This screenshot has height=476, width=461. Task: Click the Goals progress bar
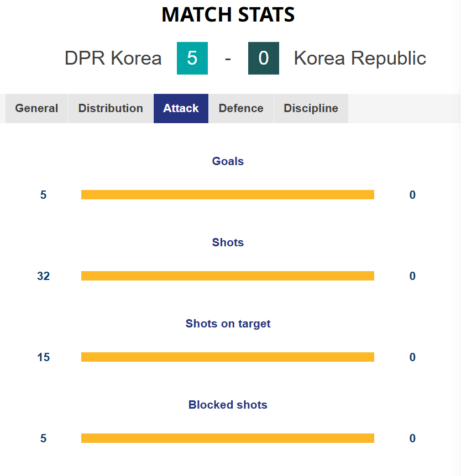click(x=228, y=194)
